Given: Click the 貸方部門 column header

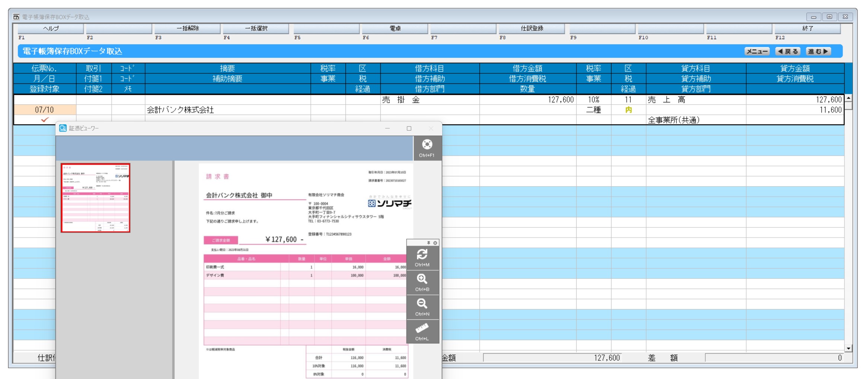Looking at the screenshot, I should [696, 89].
